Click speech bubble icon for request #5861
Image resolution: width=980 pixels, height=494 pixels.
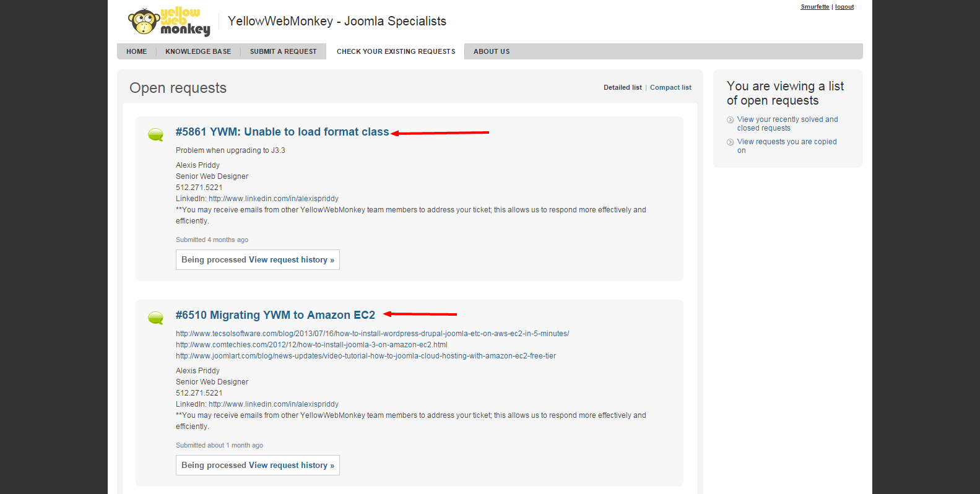click(x=156, y=134)
